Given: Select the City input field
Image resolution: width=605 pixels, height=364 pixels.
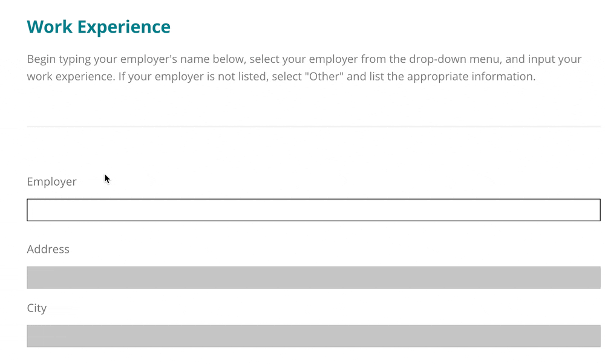Looking at the screenshot, I should [x=302, y=335].
